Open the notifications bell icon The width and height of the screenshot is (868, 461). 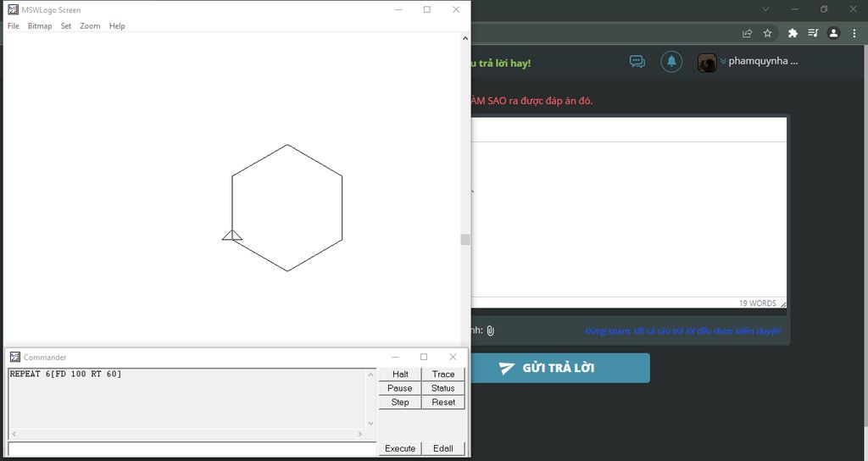coord(671,61)
